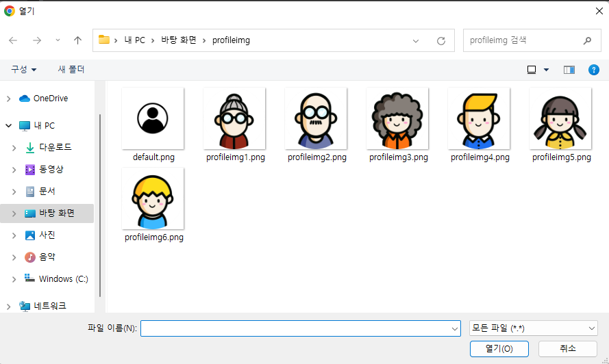Image resolution: width=609 pixels, height=364 pixels.
Task: Change the view layout icon
Action: [532, 70]
